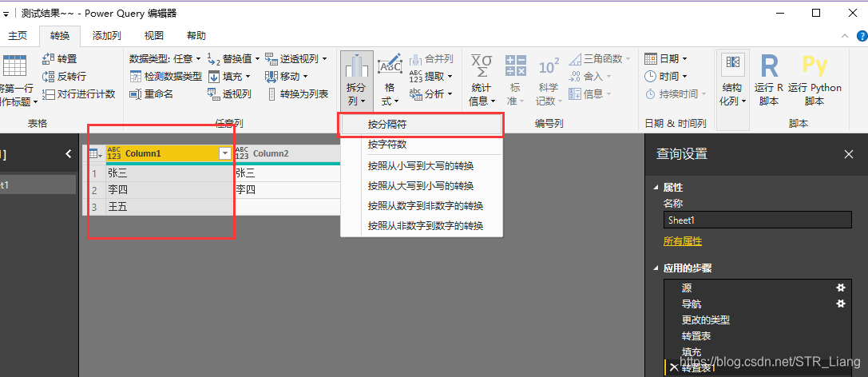868x377 pixels.
Task: Click Pivot Column (透视列)
Action: click(229, 94)
